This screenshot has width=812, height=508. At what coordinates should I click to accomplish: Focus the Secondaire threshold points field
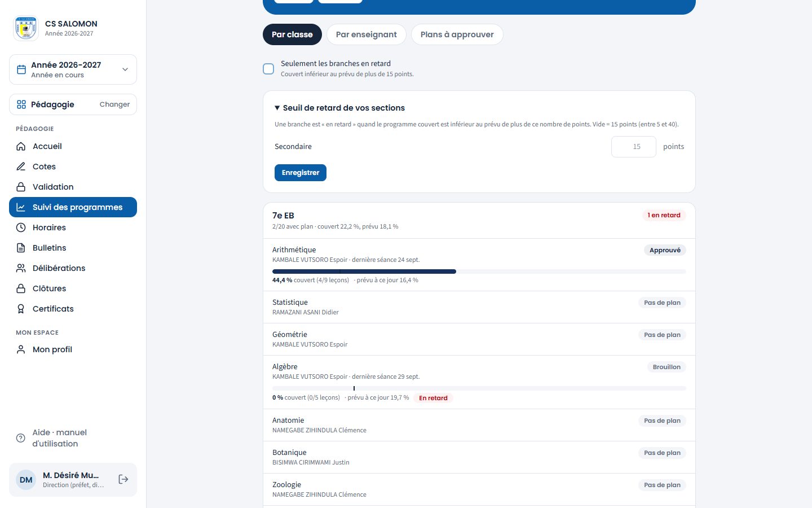tap(634, 147)
